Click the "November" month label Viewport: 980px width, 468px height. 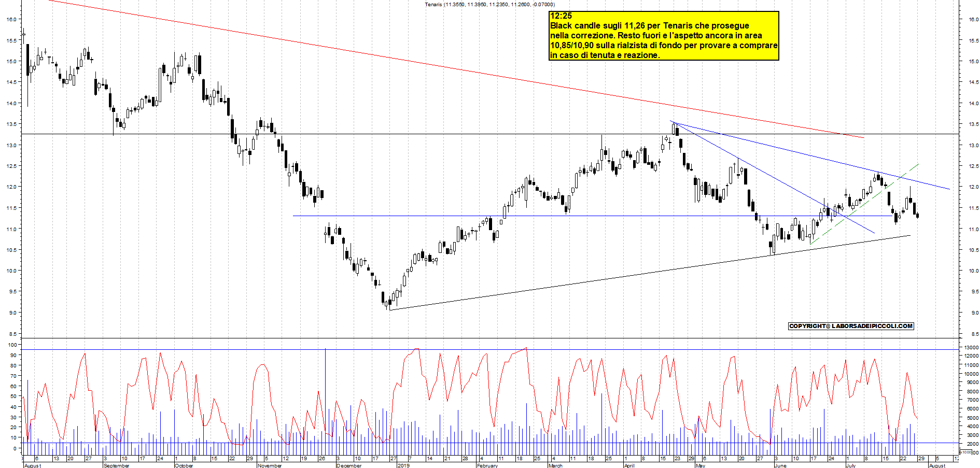[x=270, y=465]
